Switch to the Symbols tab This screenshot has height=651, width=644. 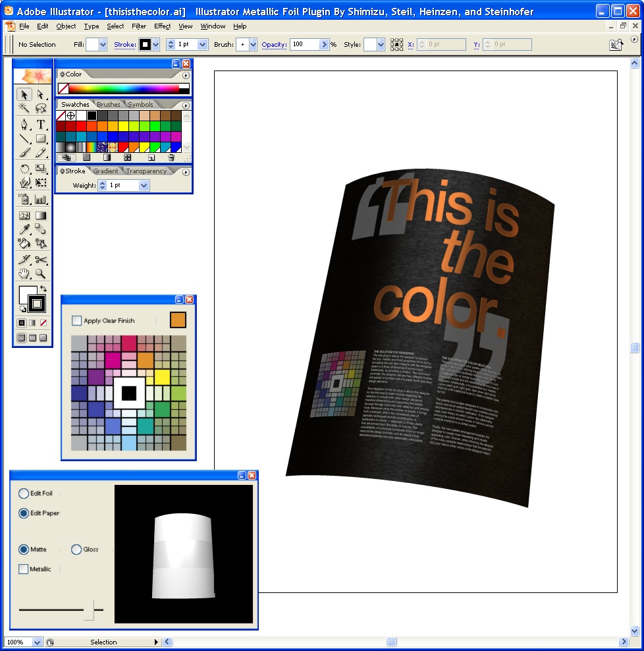[140, 104]
